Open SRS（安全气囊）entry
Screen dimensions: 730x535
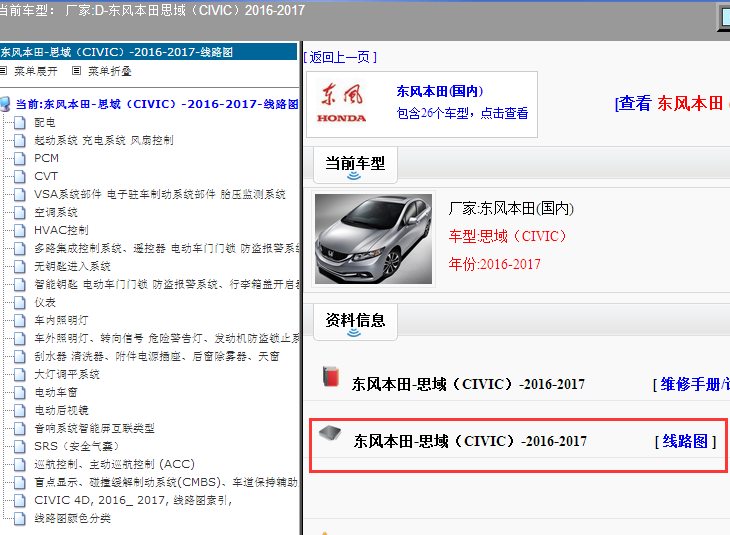click(x=77, y=447)
